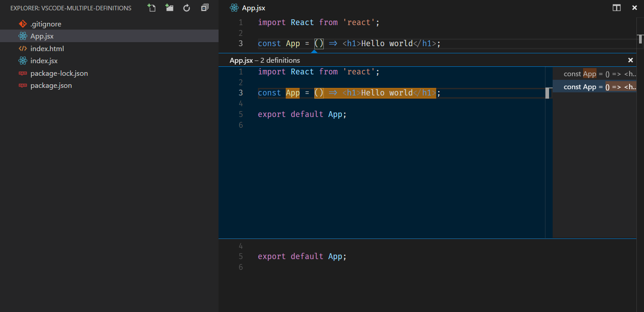Open the Split Editor icon
The width and height of the screenshot is (644, 312).
tap(617, 8)
